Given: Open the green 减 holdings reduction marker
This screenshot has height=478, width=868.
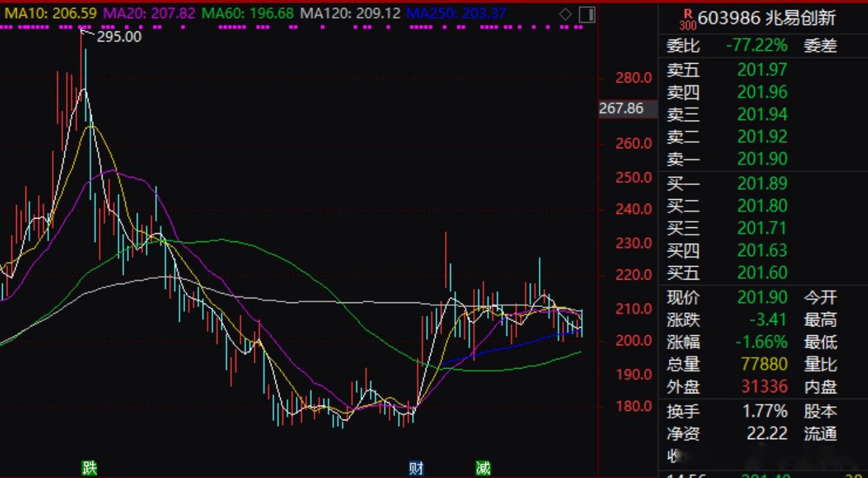Looking at the screenshot, I should pos(483,468).
